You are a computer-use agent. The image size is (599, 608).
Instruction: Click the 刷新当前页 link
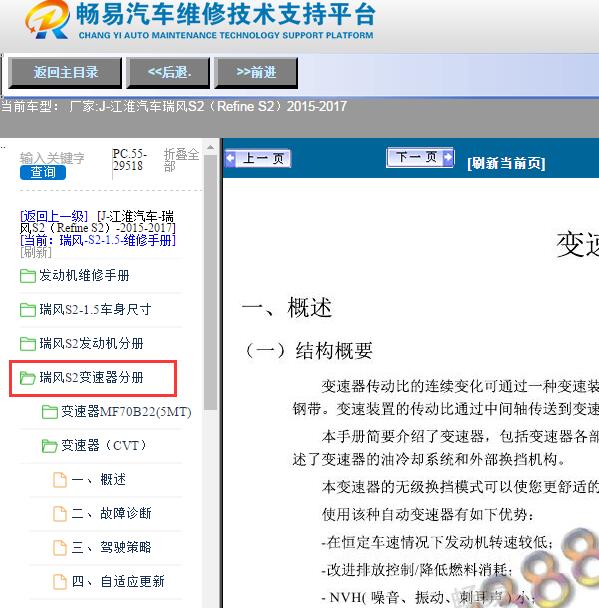[x=506, y=163]
